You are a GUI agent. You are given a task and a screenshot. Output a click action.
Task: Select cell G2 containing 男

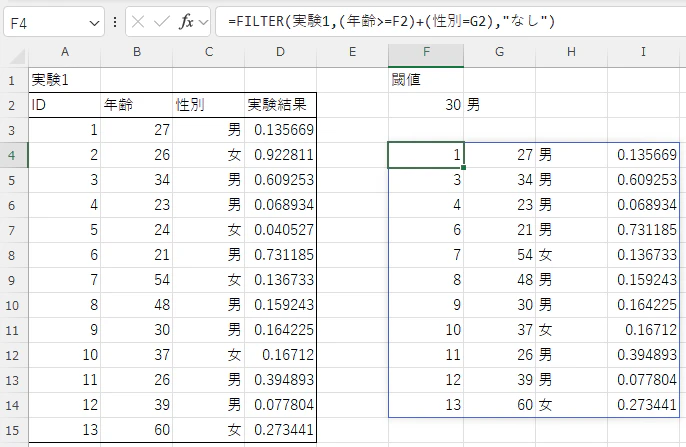(500, 105)
